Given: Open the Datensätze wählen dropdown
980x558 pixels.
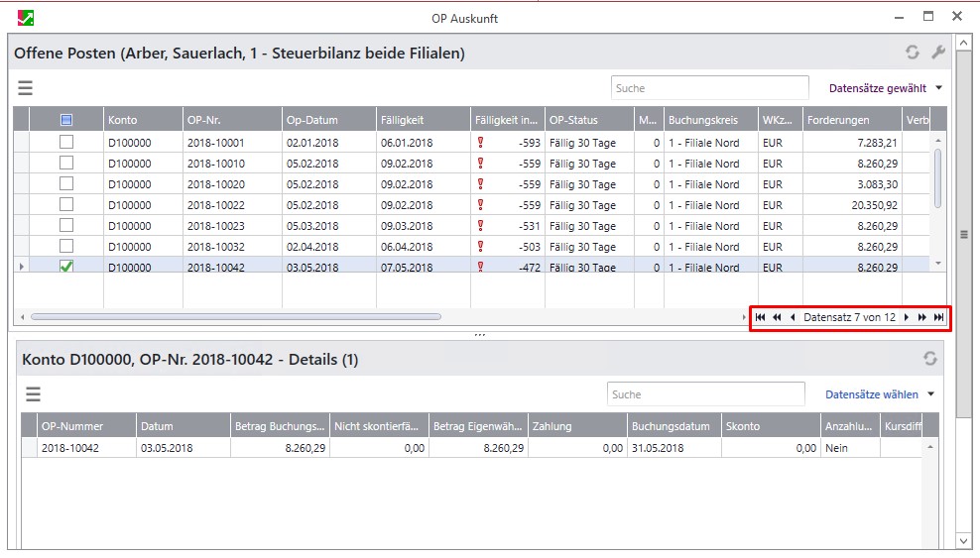Looking at the screenshot, I should (x=930, y=394).
